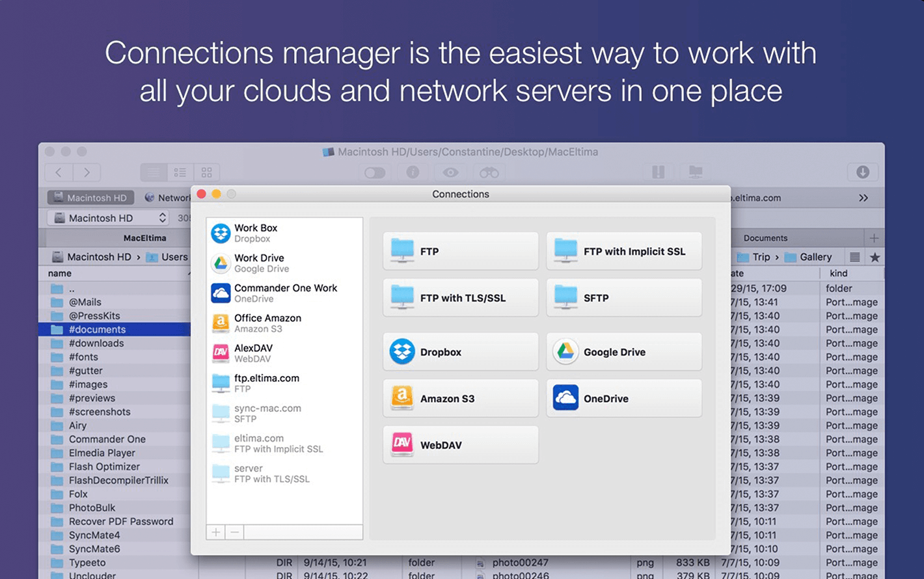
Task: Create an FTP with TLS/SSL connection
Action: (461, 298)
